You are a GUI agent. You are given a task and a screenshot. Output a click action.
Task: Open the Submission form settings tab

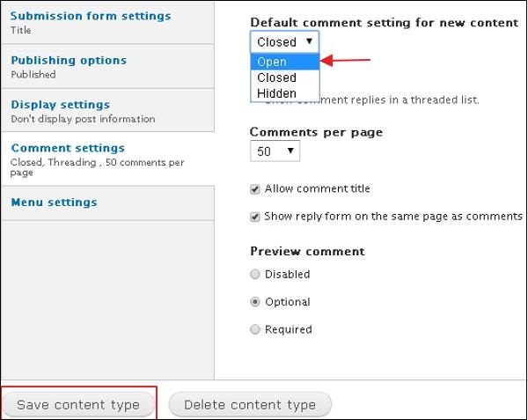click(91, 16)
